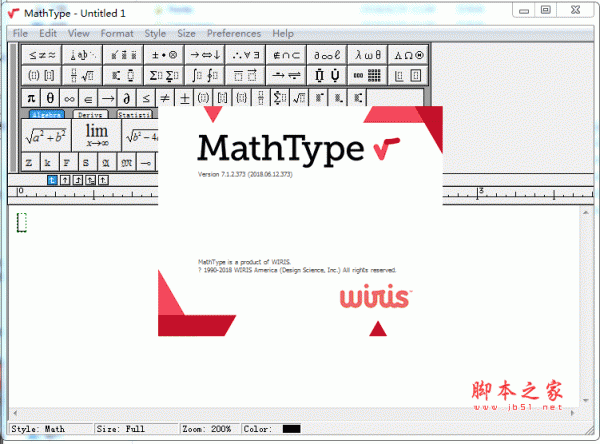This screenshot has width=600, height=444.
Task: Insert the F symbol from small palette
Action: [67, 163]
